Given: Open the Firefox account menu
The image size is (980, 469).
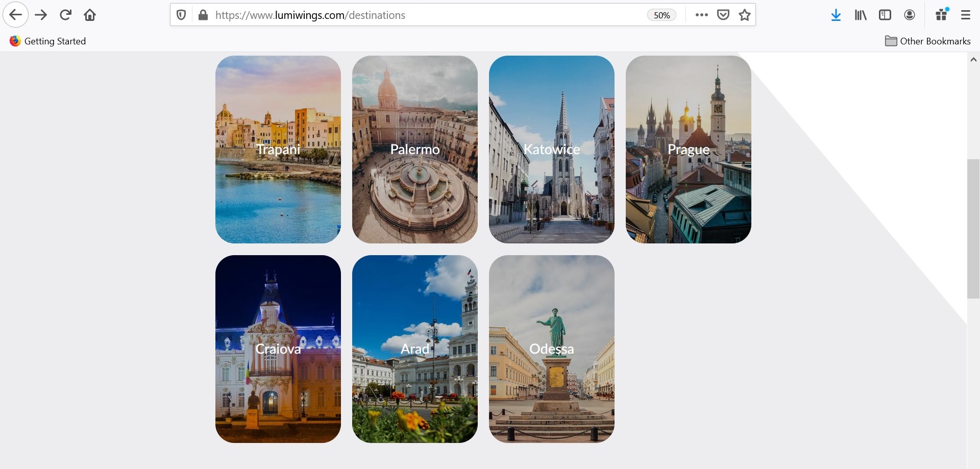Looking at the screenshot, I should click(910, 15).
